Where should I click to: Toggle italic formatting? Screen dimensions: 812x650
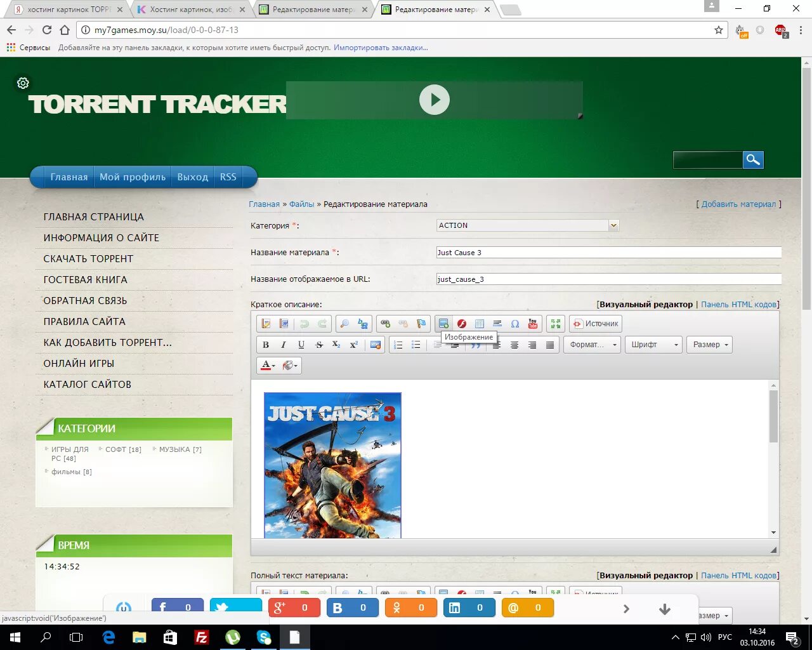[284, 345]
